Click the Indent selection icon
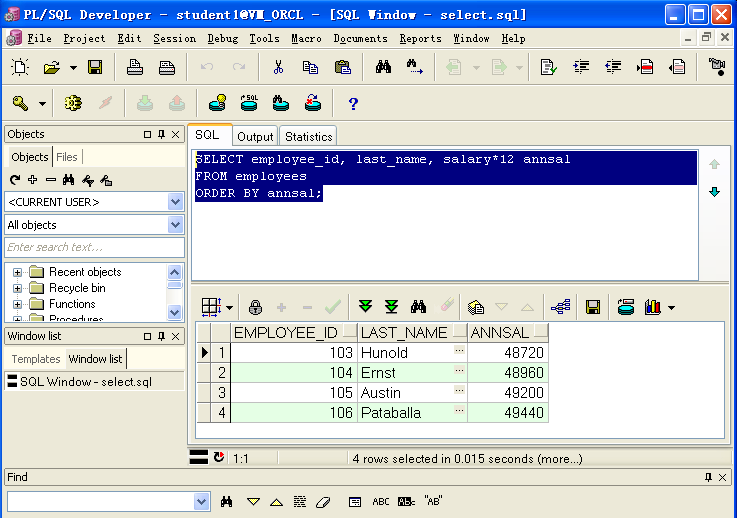Image resolution: width=737 pixels, height=518 pixels. [x=581, y=67]
